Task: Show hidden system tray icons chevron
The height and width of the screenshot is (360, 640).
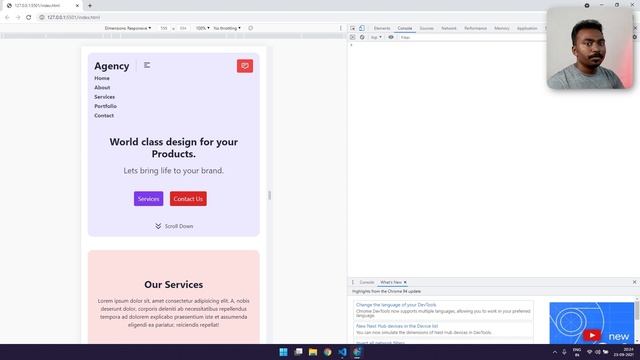Action: click(555, 352)
